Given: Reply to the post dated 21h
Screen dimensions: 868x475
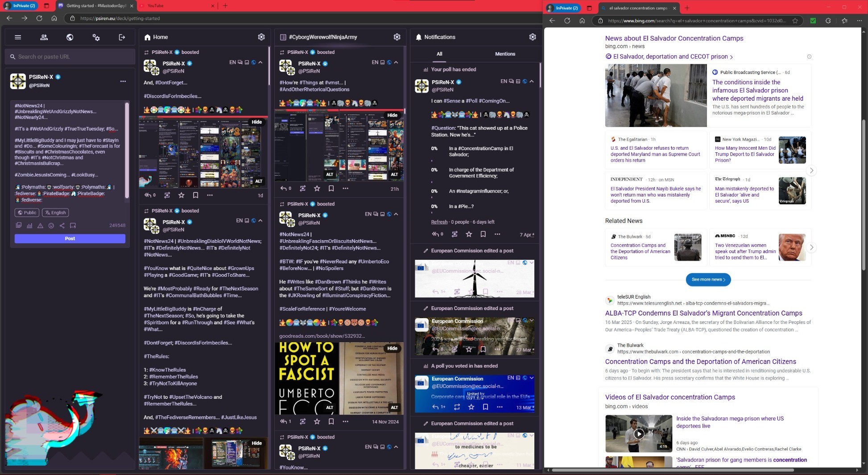Looking at the screenshot, I should click(284, 188).
